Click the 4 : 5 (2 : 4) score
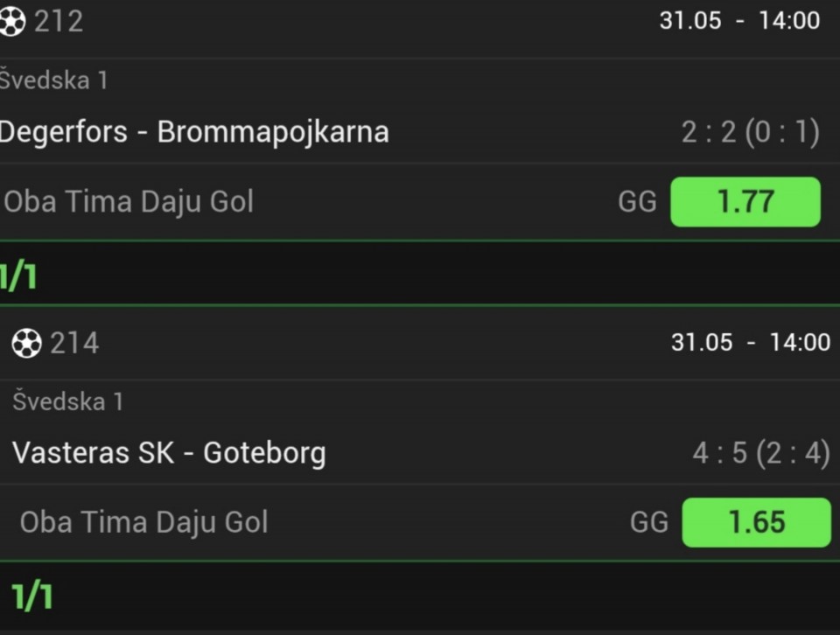This screenshot has width=840, height=635. pyautogui.click(x=761, y=453)
